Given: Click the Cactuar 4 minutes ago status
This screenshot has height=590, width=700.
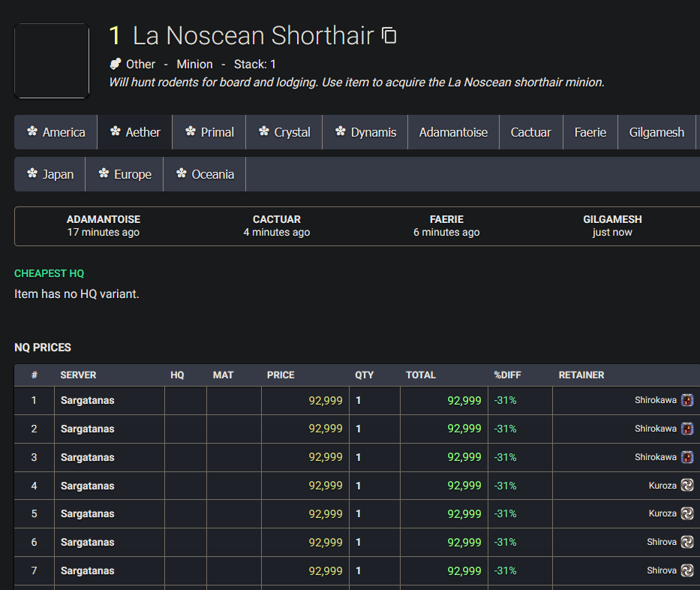Looking at the screenshot, I should (277, 226).
